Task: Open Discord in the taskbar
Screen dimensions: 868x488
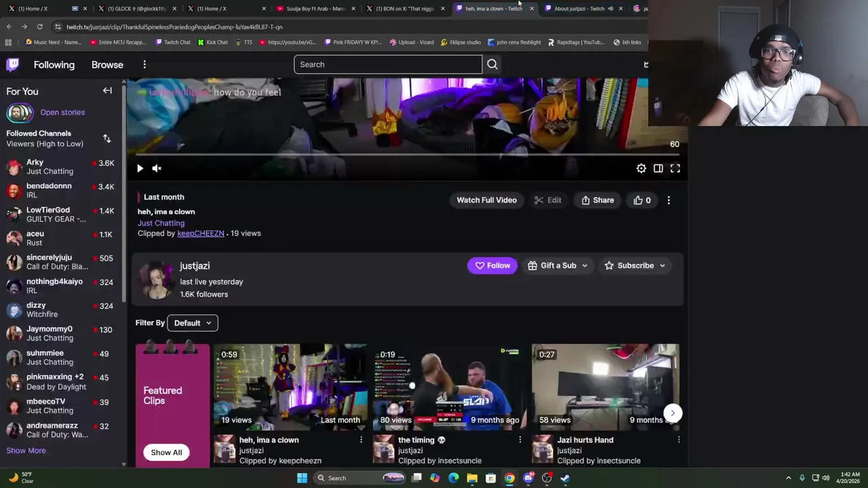Action: [x=528, y=478]
